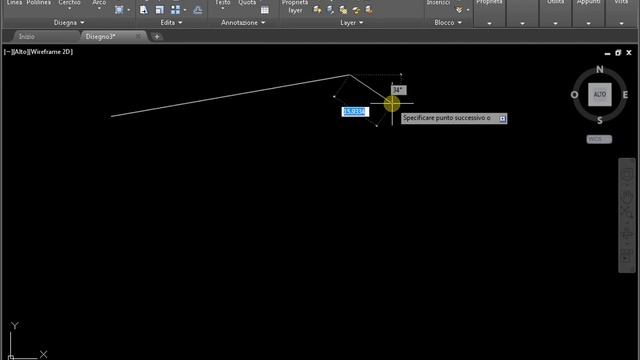The height and width of the screenshot is (360, 640).
Task: Select the Linea drawing tool
Action: coord(14,2)
